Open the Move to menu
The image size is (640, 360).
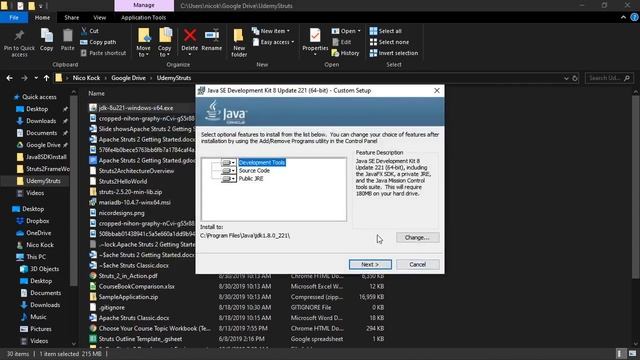pyautogui.click(x=143, y=42)
